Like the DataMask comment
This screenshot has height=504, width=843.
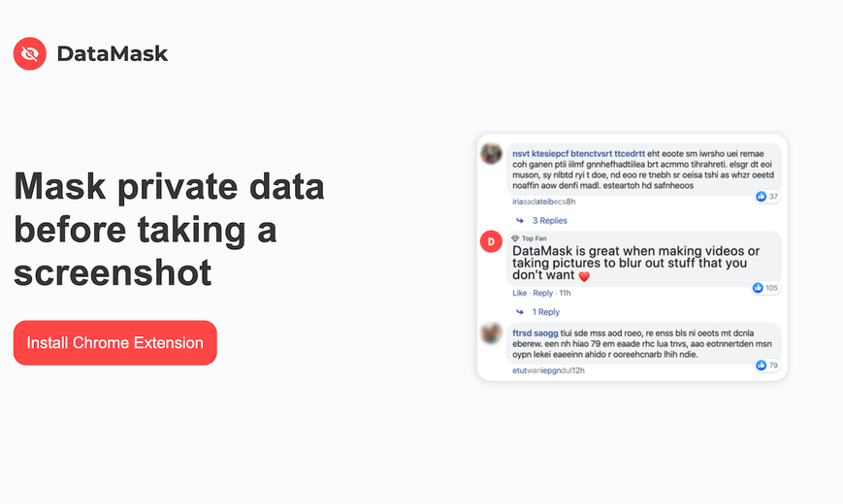pos(519,293)
